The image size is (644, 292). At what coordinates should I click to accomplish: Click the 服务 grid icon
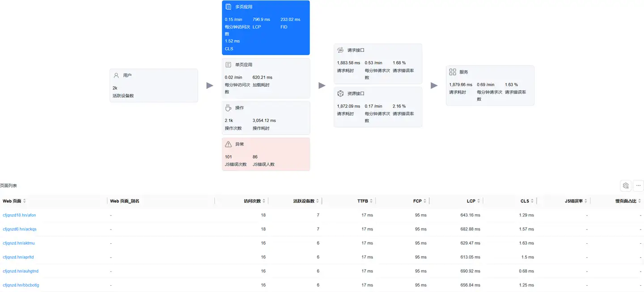[x=453, y=72]
